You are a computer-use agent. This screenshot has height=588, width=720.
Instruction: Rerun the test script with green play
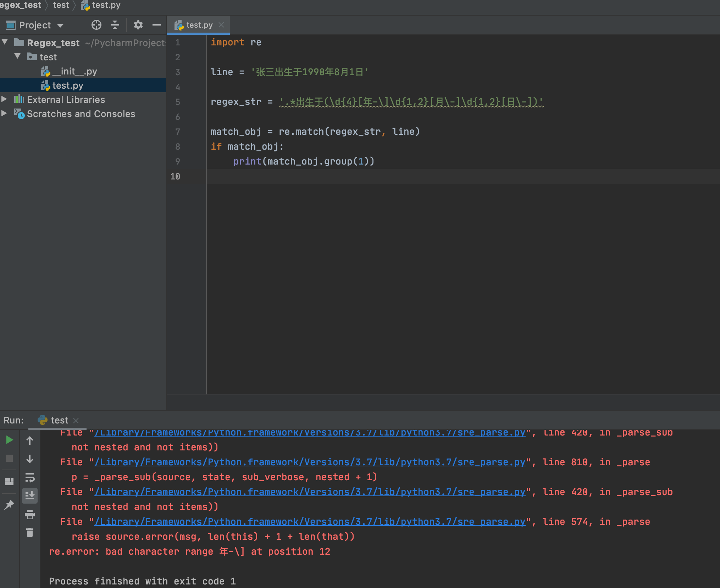pos(10,440)
